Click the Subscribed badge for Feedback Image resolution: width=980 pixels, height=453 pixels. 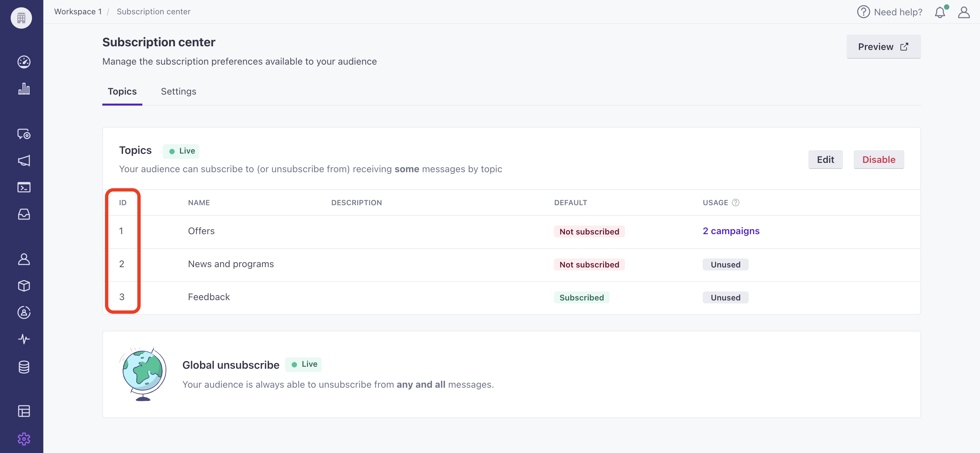pyautogui.click(x=581, y=297)
